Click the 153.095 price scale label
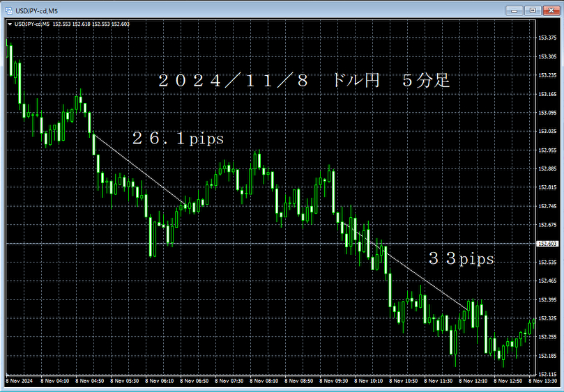 coord(547,113)
